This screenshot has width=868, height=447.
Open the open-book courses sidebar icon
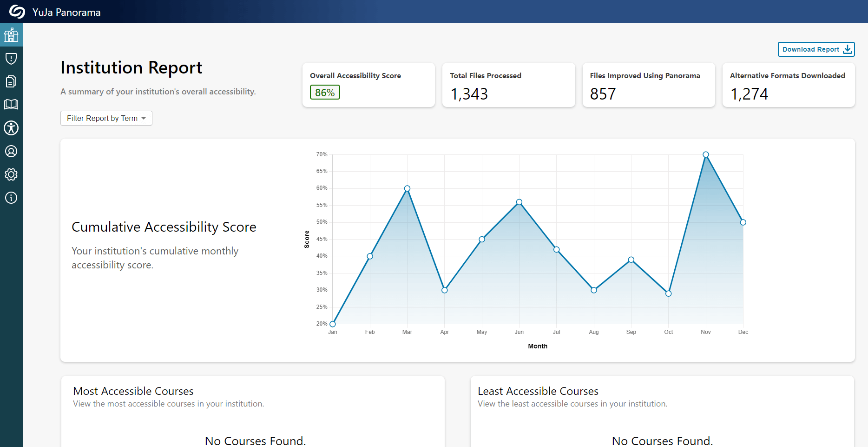[11, 104]
